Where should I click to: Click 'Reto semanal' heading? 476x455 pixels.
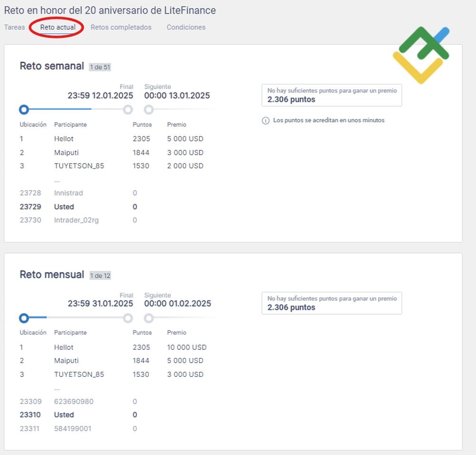coord(51,66)
